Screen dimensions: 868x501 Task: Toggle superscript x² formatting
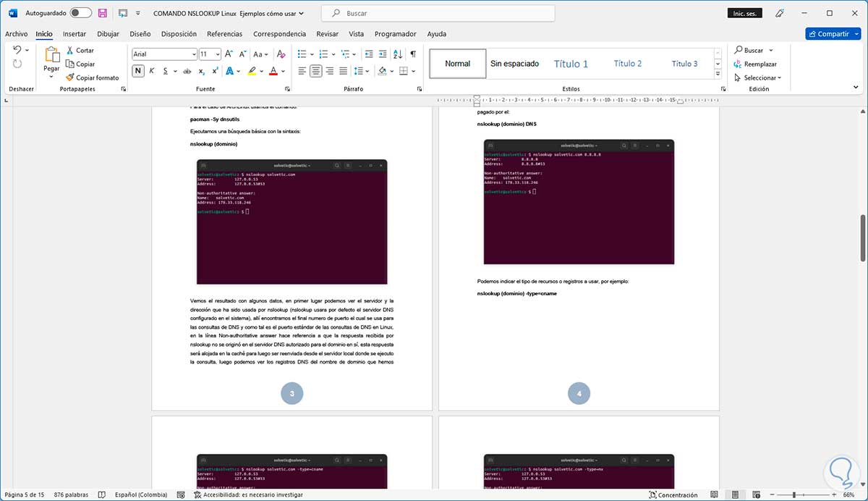pos(215,71)
